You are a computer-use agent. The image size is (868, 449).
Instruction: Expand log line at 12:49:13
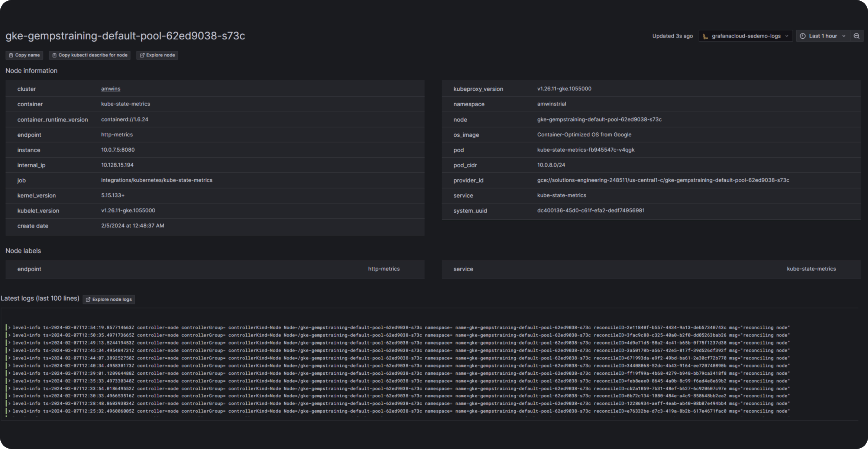click(x=9, y=343)
